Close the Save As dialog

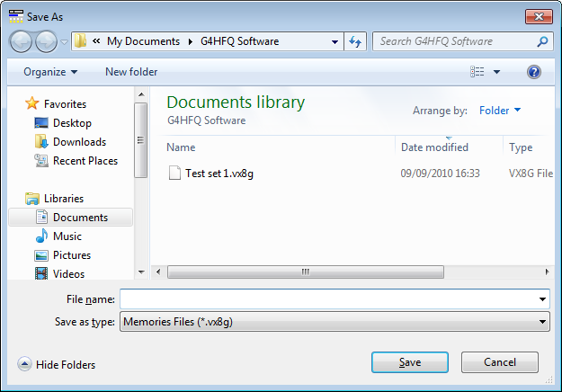pos(539,16)
